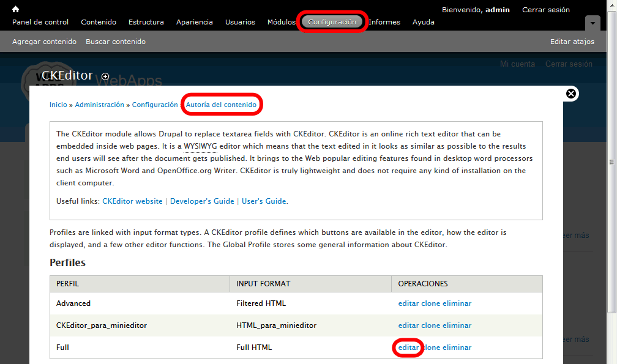Delete the Full profile

tap(457, 347)
